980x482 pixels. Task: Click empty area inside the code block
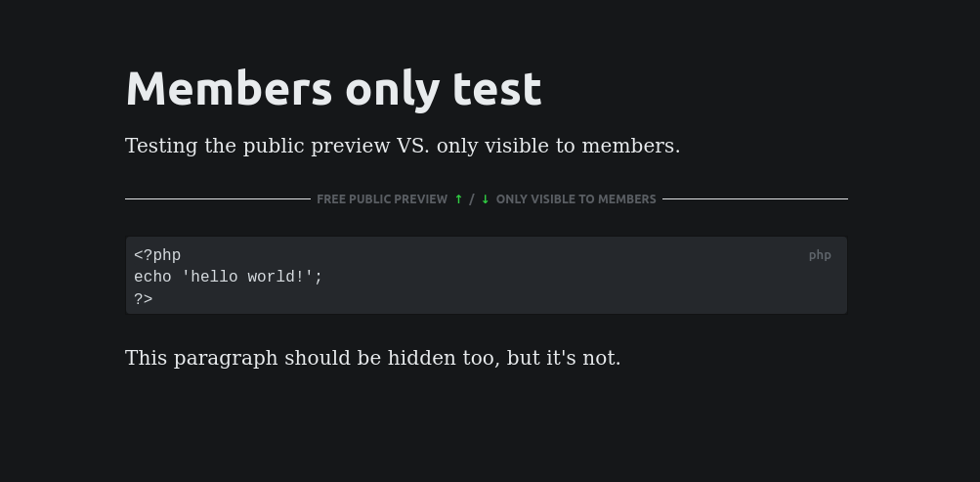pos(563,287)
